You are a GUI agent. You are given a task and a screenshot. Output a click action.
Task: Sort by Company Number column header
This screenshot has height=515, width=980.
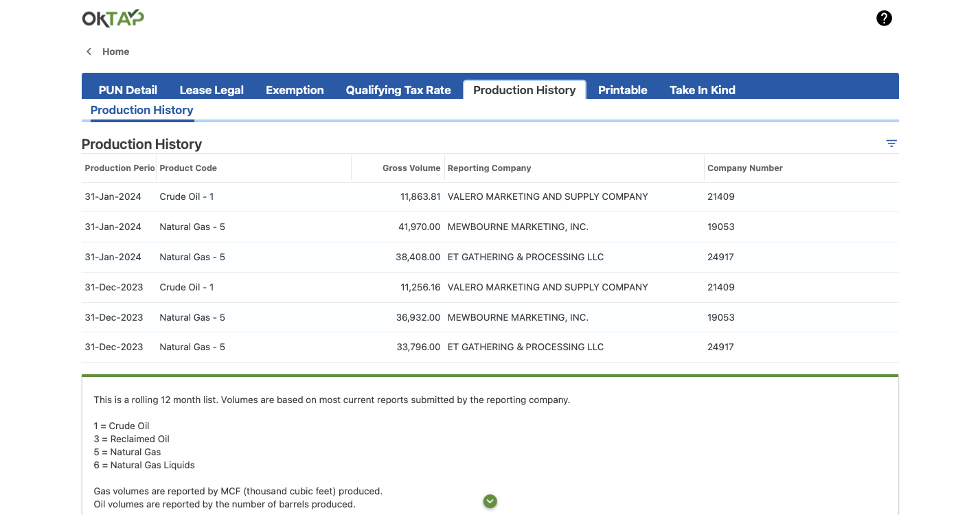point(745,168)
